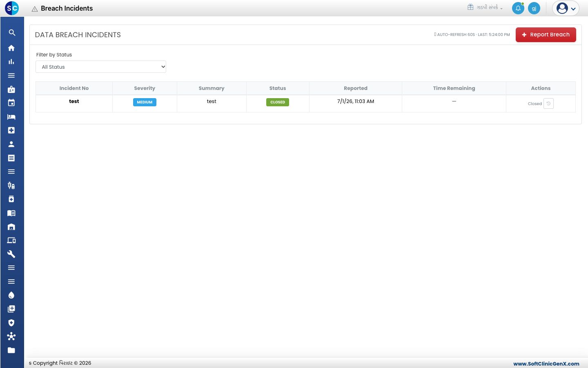The height and width of the screenshot is (368, 588).
Task: Open the notifications bell
Action: coord(518,8)
